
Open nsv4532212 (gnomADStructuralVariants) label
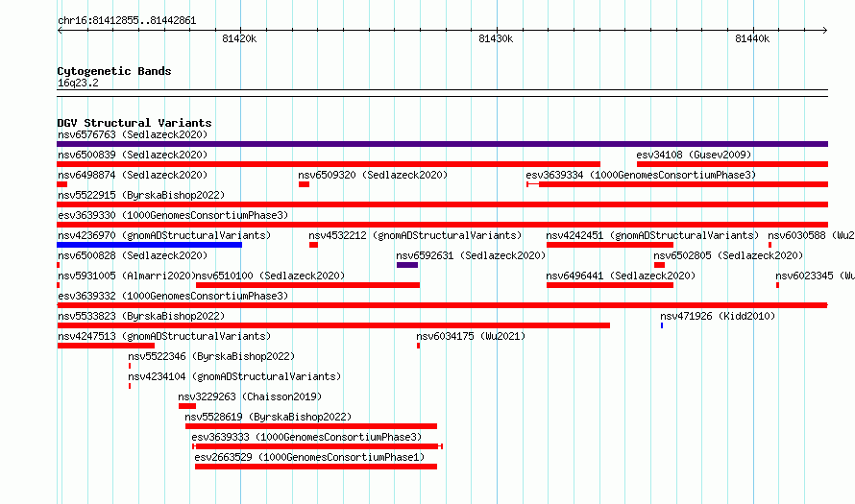(x=415, y=235)
